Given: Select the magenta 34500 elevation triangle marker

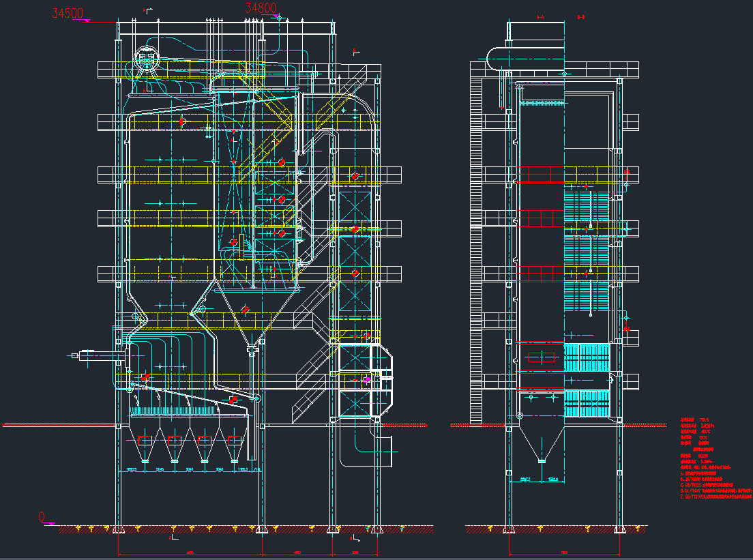Looking at the screenshot, I should pyautogui.click(x=86, y=21).
